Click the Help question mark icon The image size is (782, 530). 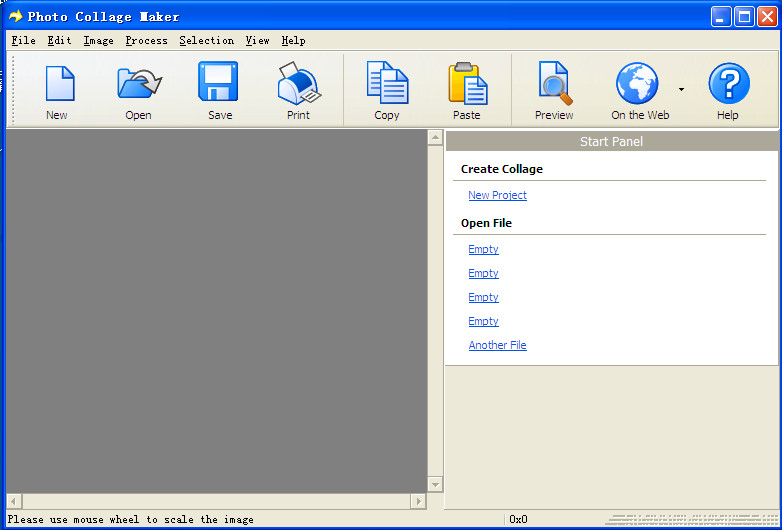[729, 83]
